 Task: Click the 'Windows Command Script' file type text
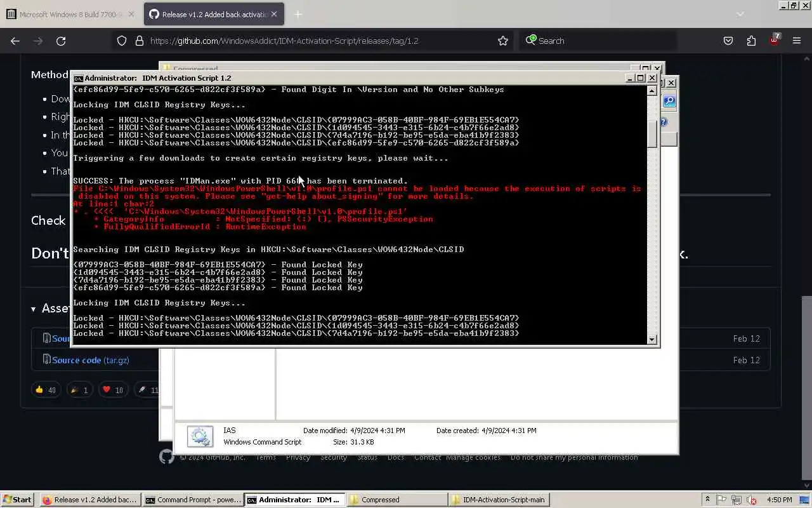click(263, 442)
